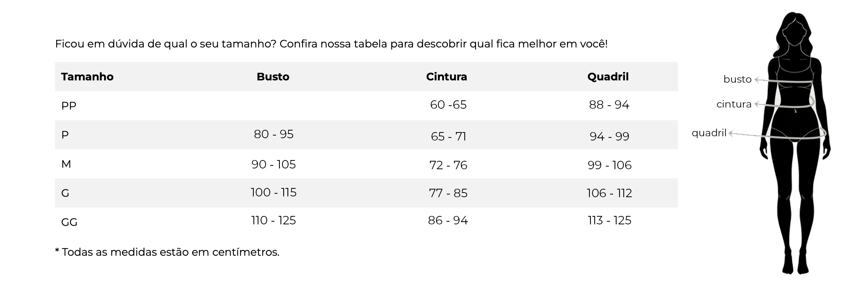Select the Quadril column header
Image resolution: width=868 pixels, height=286 pixels.
click(608, 77)
